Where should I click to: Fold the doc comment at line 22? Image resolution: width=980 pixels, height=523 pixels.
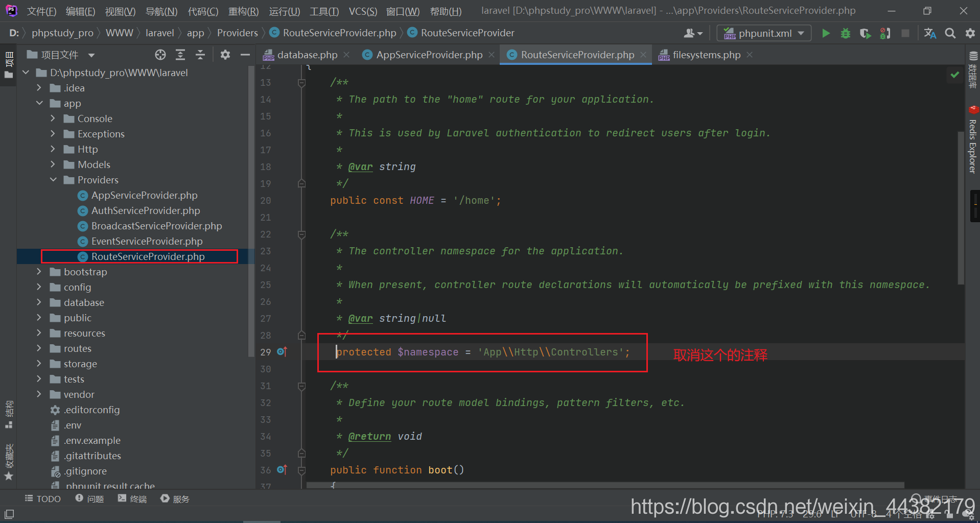pyautogui.click(x=301, y=234)
